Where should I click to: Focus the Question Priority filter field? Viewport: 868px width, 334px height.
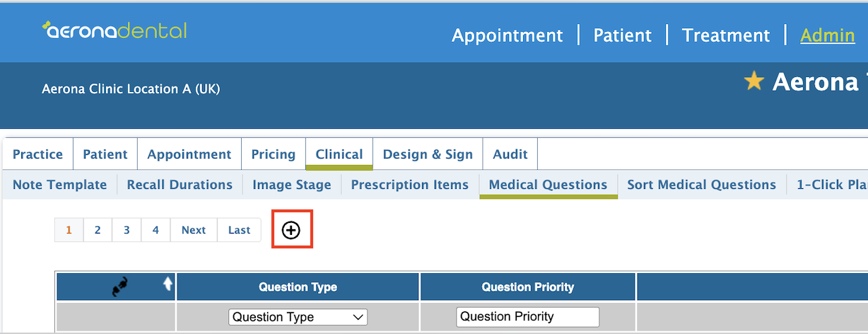527,316
